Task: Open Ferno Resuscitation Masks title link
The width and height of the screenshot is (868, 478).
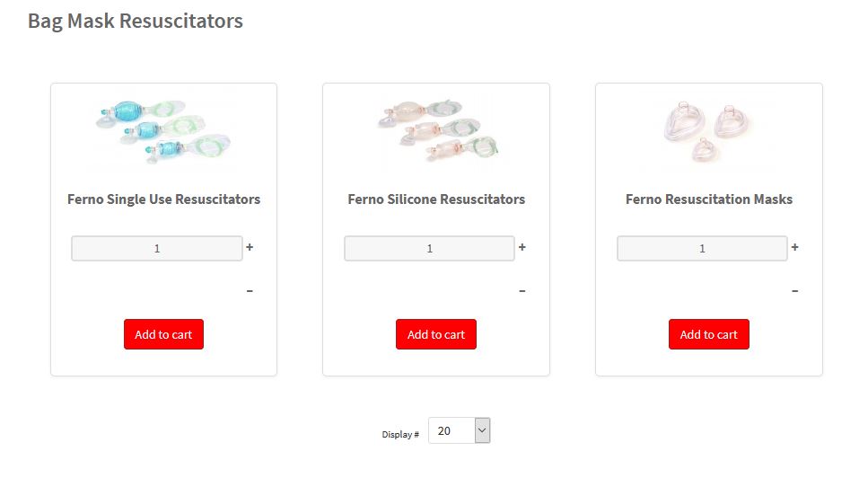Action: tap(709, 199)
